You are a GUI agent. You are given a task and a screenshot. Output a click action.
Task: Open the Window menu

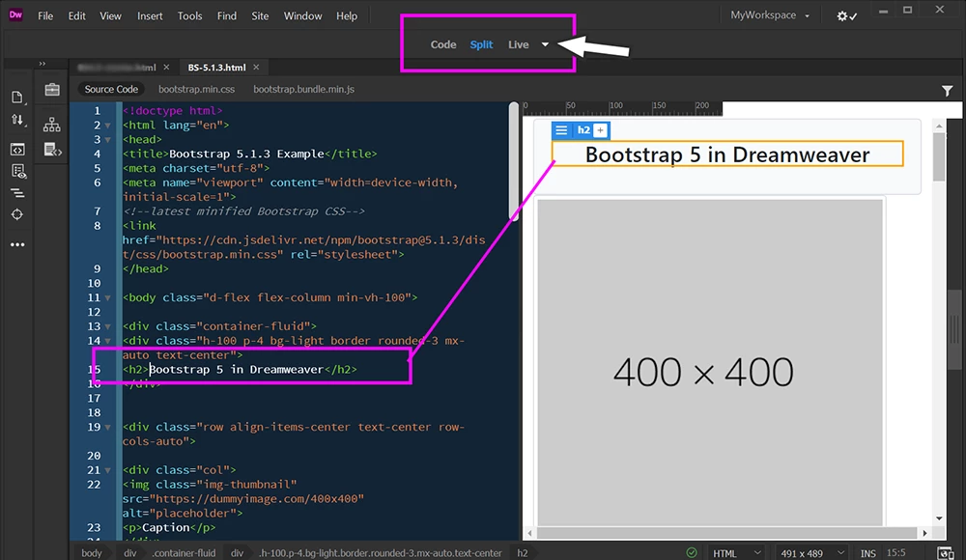tap(302, 16)
